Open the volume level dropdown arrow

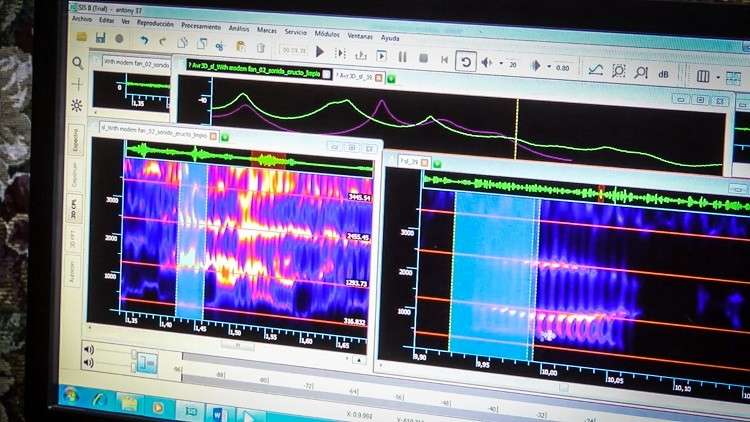click(501, 63)
